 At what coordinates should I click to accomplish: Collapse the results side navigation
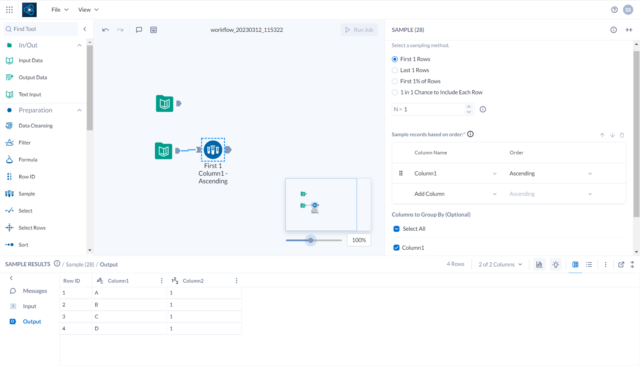point(11,278)
